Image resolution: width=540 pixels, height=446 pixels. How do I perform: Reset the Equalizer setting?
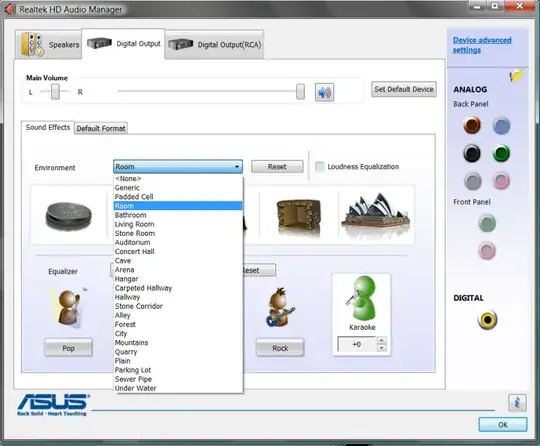pyautogui.click(x=259, y=270)
